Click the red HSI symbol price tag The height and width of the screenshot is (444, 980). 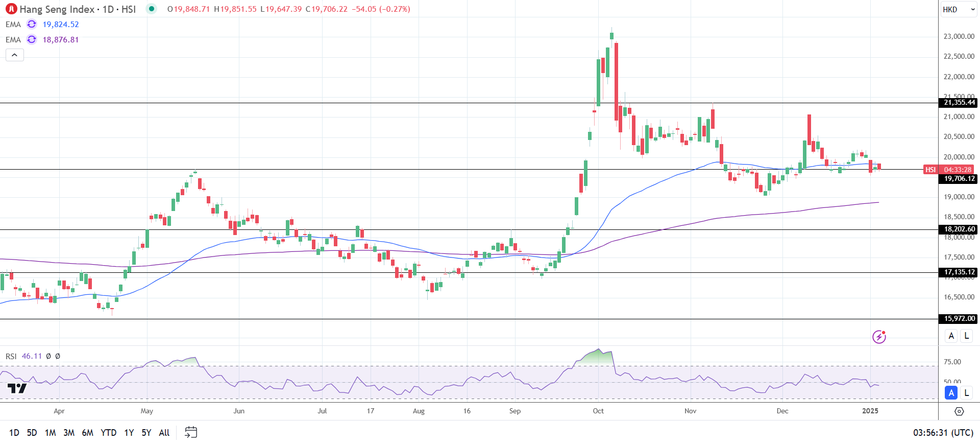tap(930, 170)
